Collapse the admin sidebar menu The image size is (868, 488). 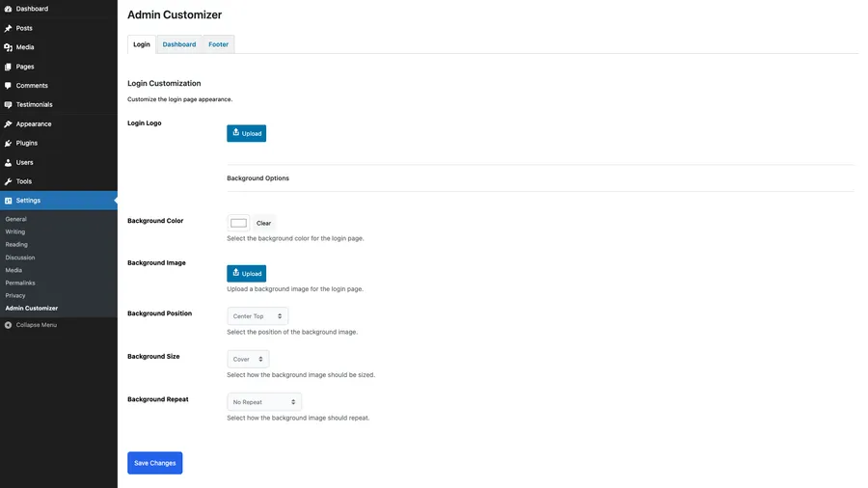point(31,325)
